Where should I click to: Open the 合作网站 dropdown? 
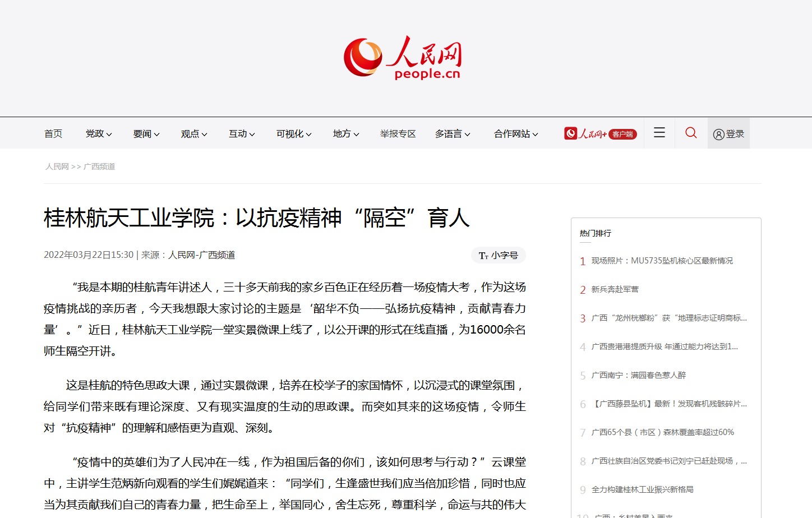(516, 134)
